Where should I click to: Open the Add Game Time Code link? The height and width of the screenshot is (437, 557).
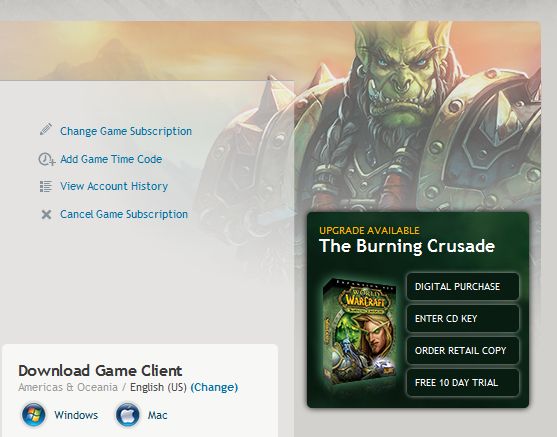[111, 159]
